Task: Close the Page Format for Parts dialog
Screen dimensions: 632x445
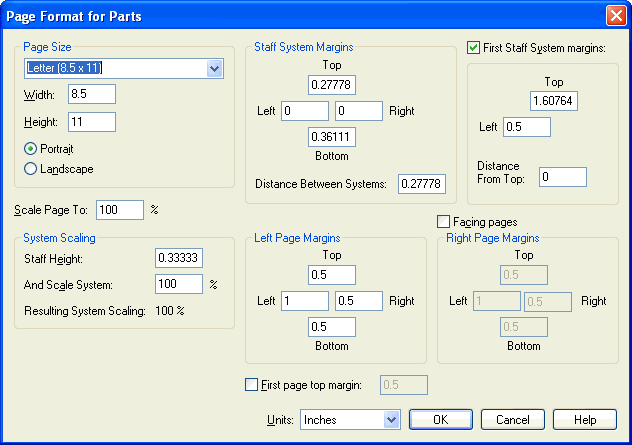Action: point(616,16)
